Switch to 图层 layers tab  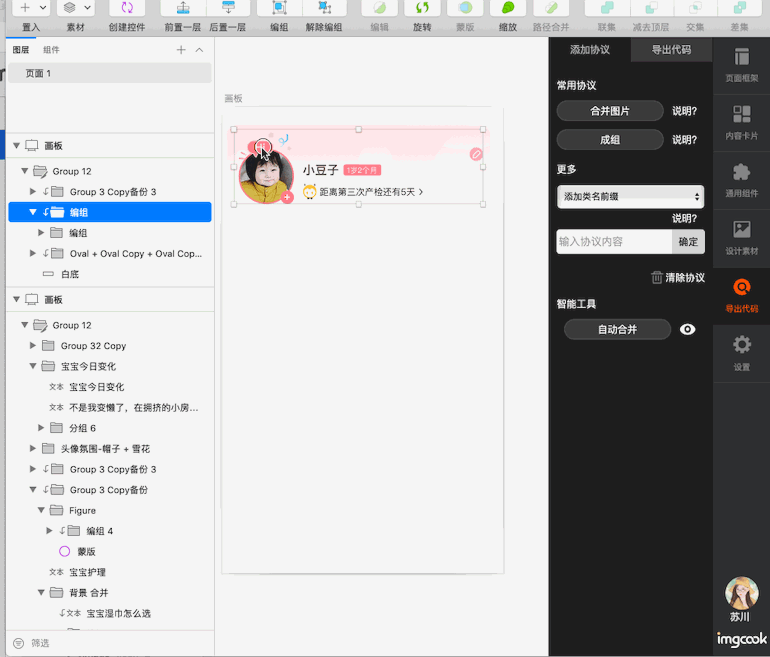[x=21, y=50]
